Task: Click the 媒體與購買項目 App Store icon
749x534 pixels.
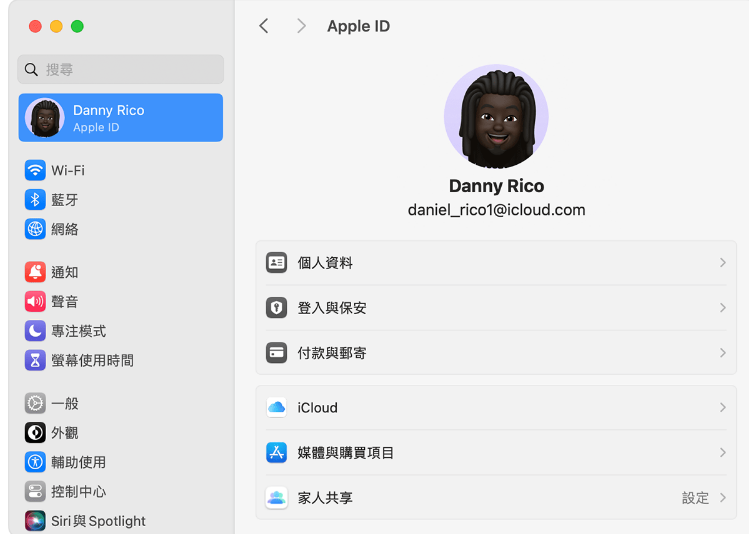Action: pyautogui.click(x=277, y=452)
